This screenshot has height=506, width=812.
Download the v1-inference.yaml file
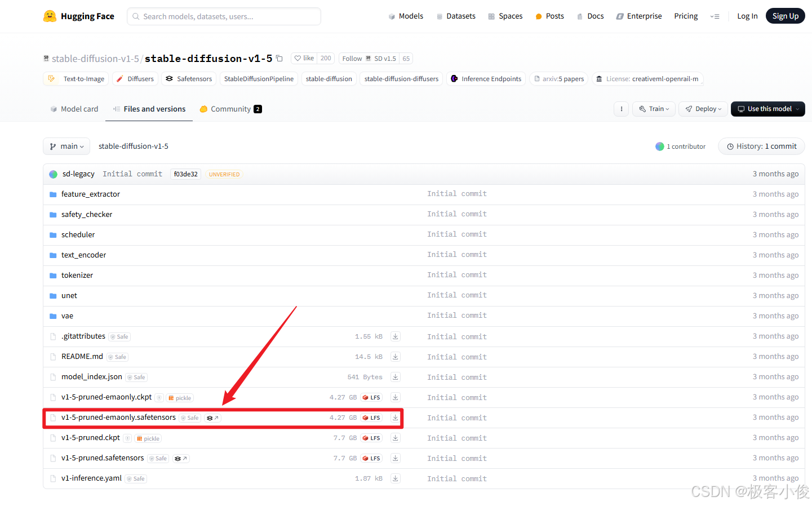396,478
